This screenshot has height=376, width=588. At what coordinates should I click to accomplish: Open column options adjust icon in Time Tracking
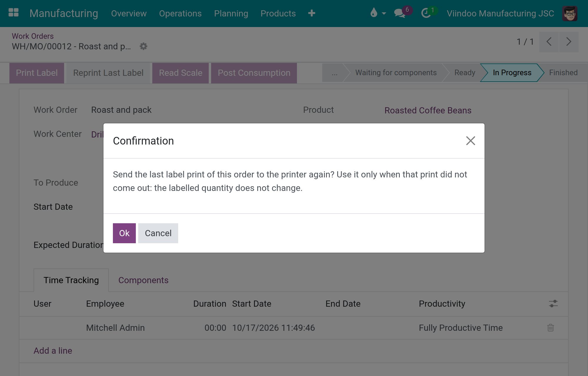click(553, 303)
